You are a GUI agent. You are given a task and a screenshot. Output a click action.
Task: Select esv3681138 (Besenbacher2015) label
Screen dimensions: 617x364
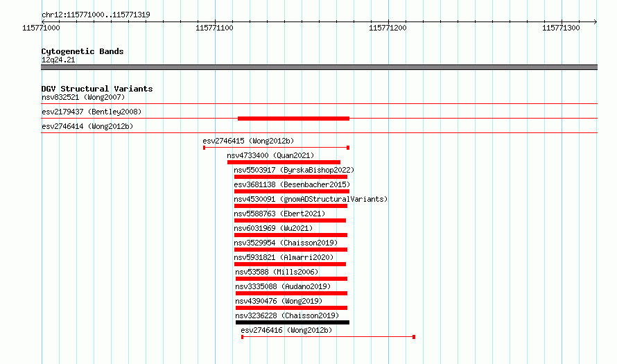tap(292, 184)
